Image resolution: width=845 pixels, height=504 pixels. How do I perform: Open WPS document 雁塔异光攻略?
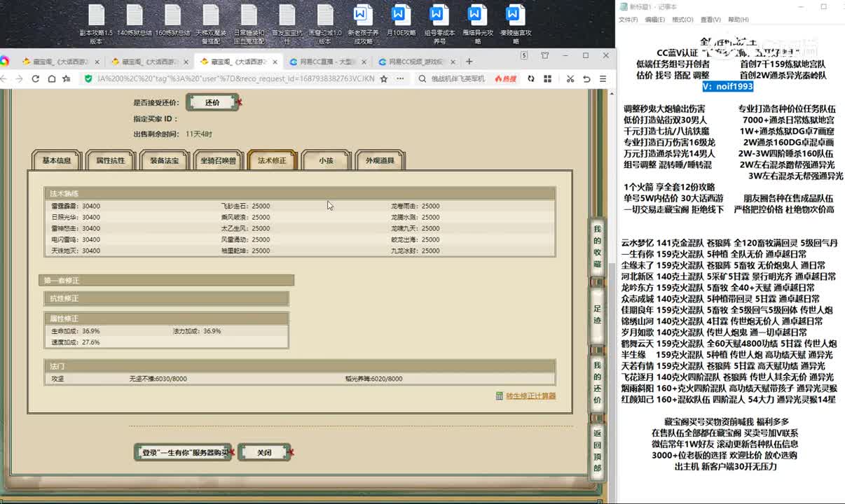(x=477, y=24)
